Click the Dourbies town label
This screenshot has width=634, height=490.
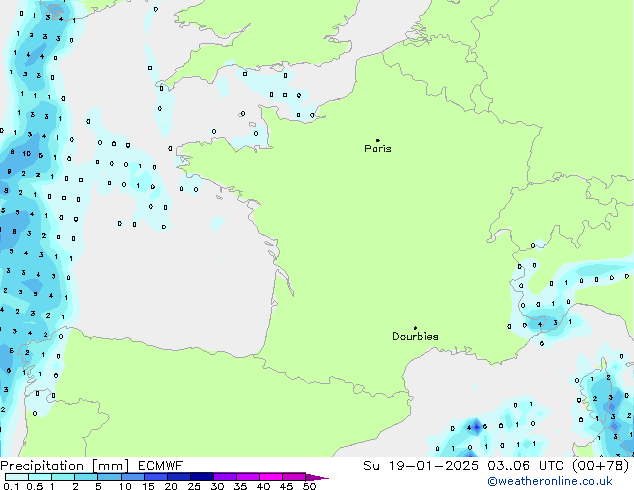pyautogui.click(x=415, y=337)
